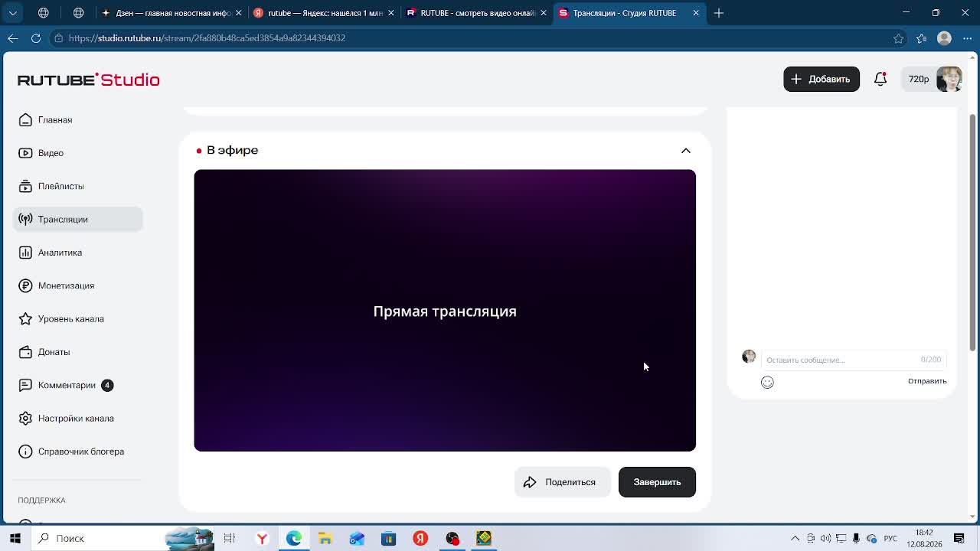Open Yandex Browser Y taskbar icon
The height and width of the screenshot is (551, 980).
tap(262, 538)
